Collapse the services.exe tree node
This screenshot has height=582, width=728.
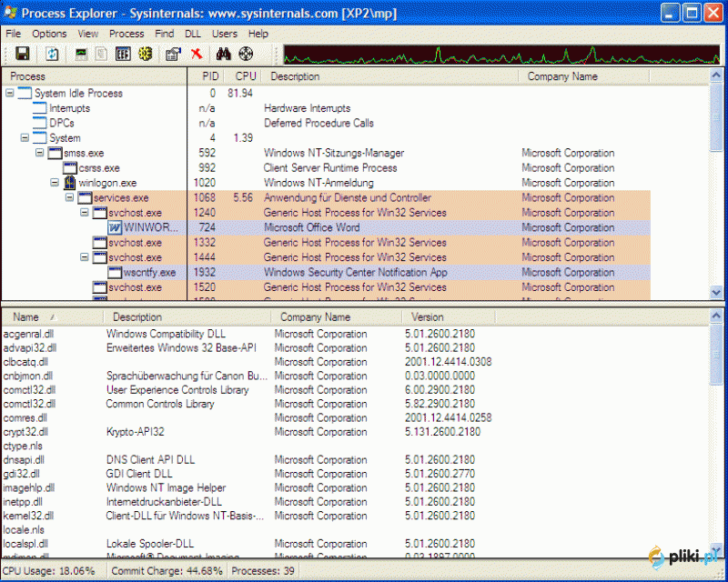point(70,197)
